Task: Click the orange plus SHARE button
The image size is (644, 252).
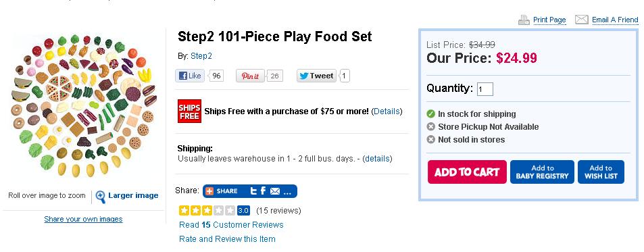Action: point(222,191)
